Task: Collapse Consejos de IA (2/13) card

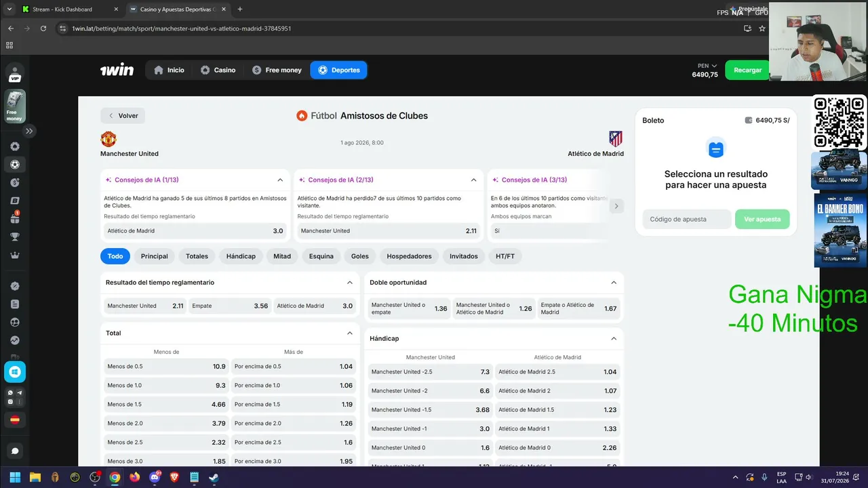Action: (x=473, y=180)
